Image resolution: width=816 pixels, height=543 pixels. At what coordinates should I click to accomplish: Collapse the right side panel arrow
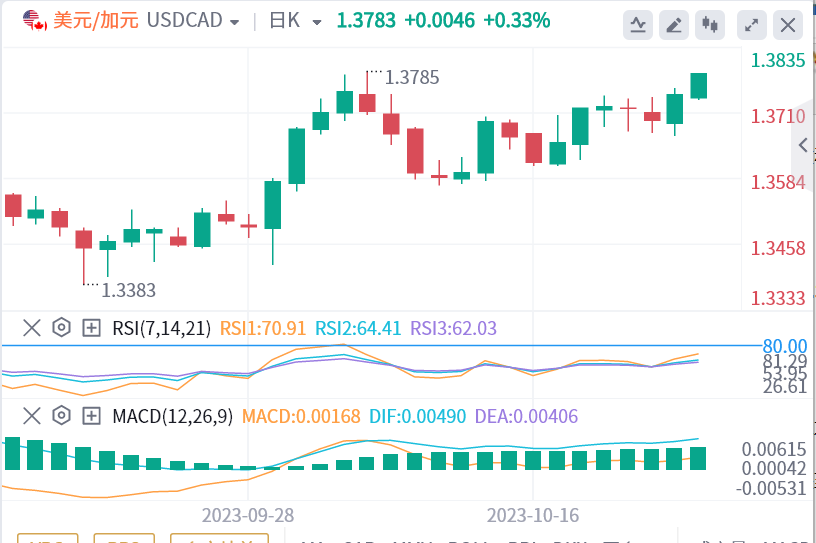[803, 146]
